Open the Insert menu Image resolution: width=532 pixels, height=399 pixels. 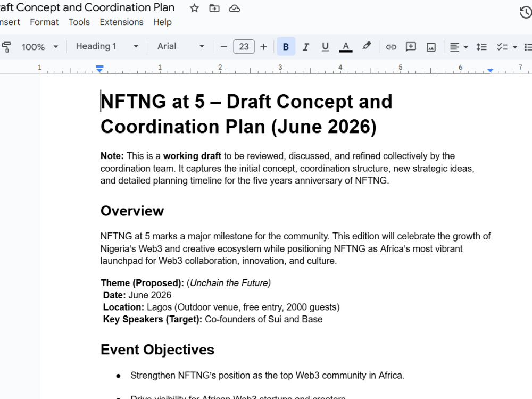pos(10,22)
